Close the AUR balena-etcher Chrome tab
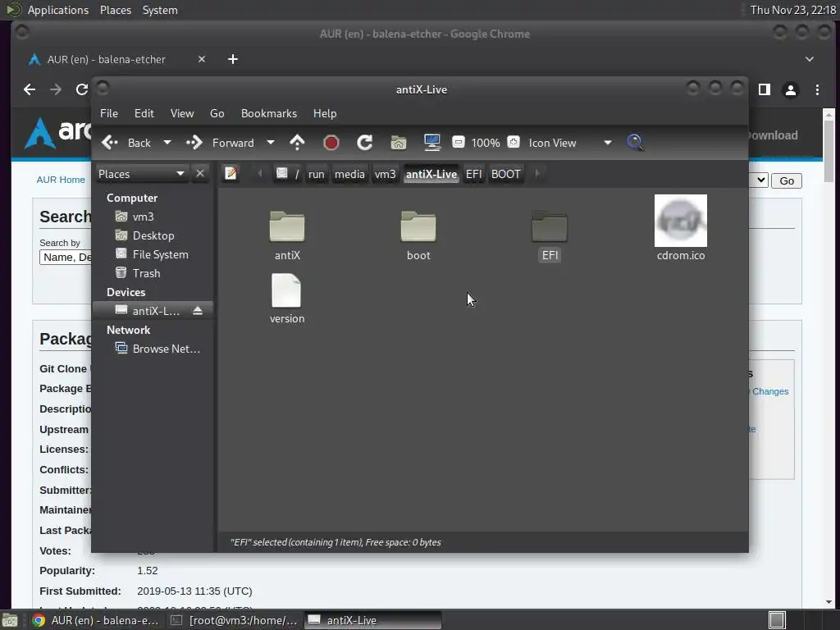The image size is (840, 630). (202, 59)
